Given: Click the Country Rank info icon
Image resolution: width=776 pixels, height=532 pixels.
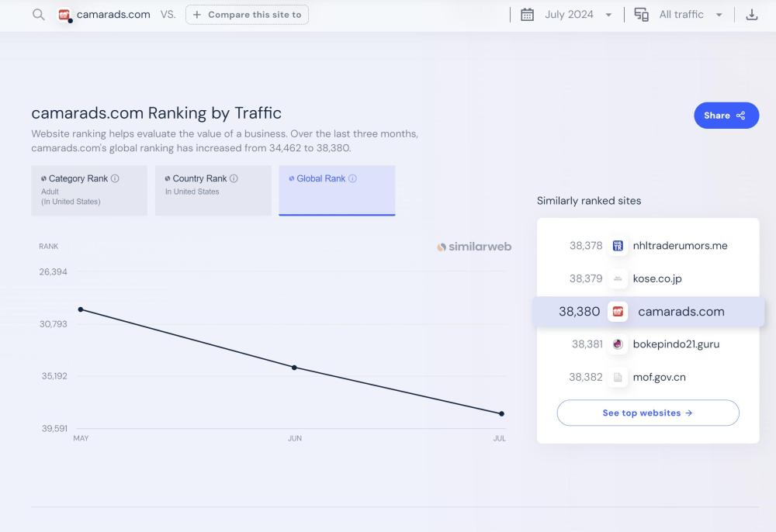Looking at the screenshot, I should (x=234, y=178).
